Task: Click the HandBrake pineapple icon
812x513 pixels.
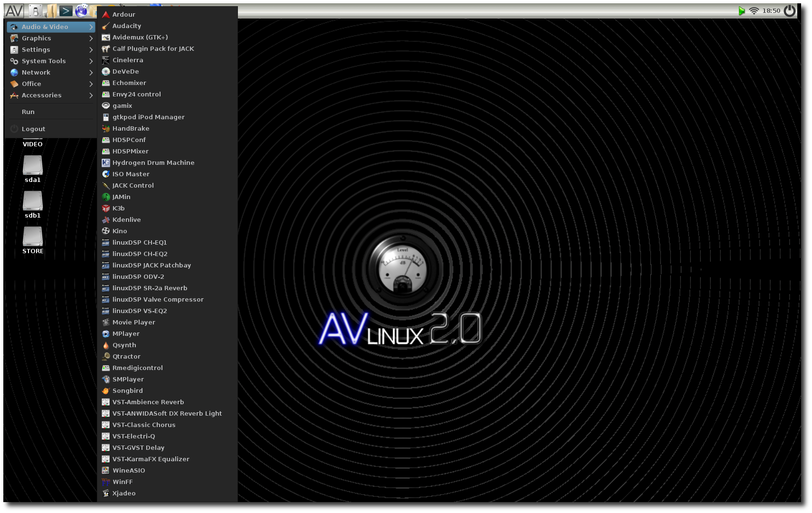Action: tap(106, 129)
